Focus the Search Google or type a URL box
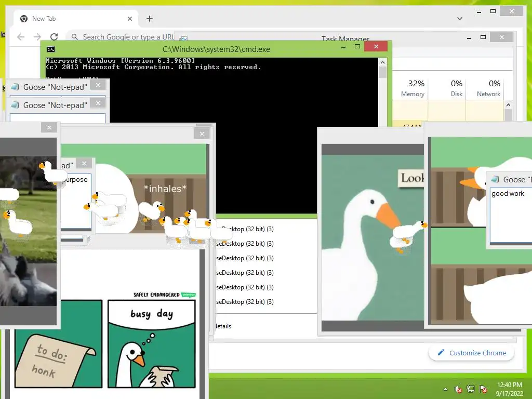Viewport: 532px width, 399px height. click(128, 37)
